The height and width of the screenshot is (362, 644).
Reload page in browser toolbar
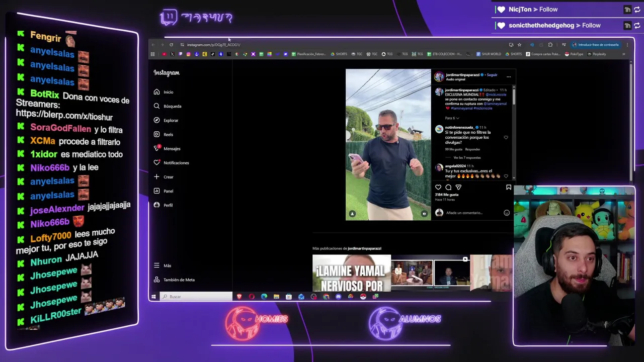coord(171,45)
